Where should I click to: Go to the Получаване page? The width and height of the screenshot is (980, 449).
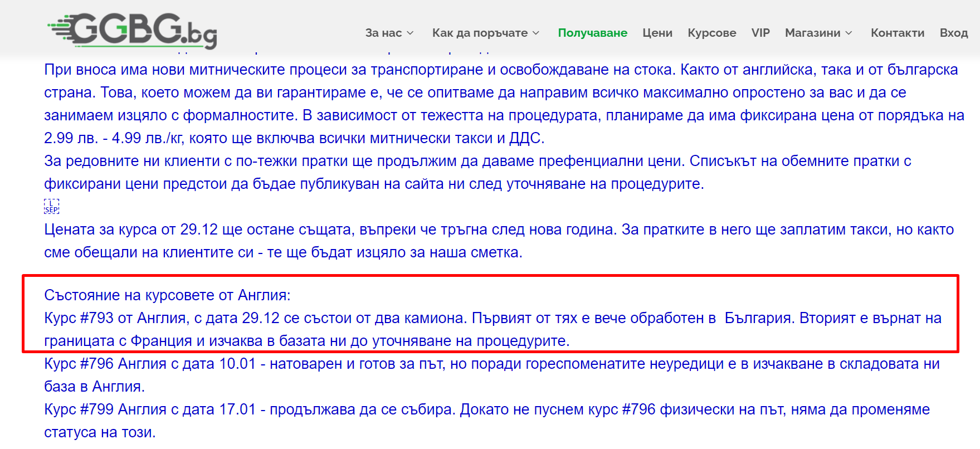[x=592, y=33]
